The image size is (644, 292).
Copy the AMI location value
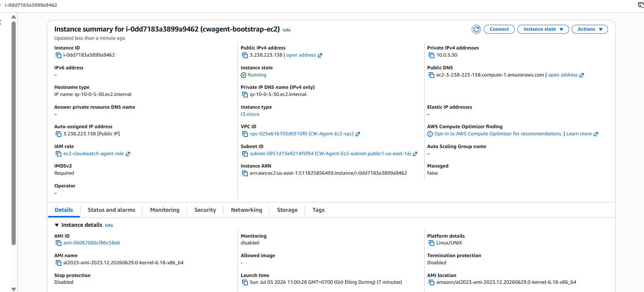[x=431, y=282]
